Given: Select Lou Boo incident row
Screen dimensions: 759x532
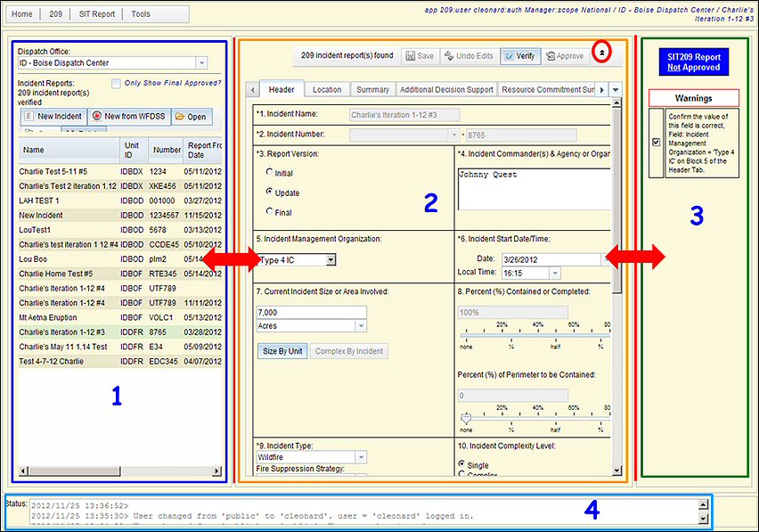Looking at the screenshot, I should 120,259.
